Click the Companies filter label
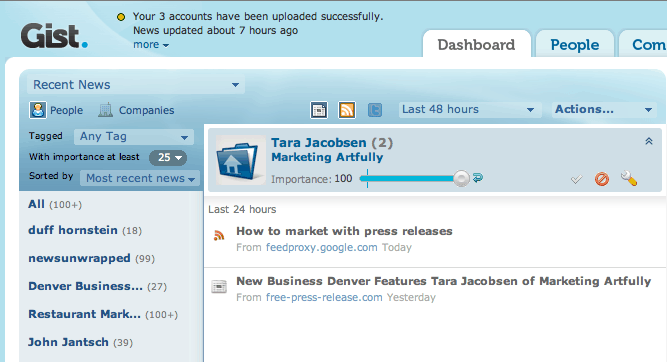The height and width of the screenshot is (362, 667). point(146,110)
